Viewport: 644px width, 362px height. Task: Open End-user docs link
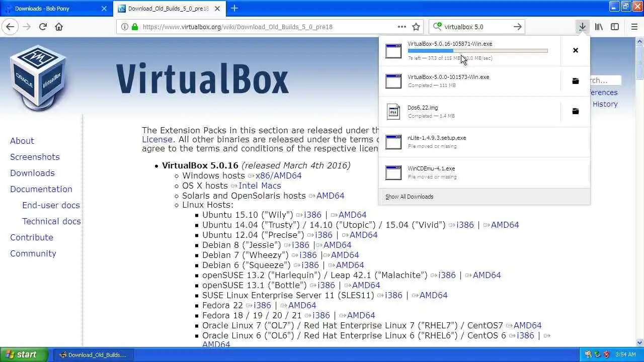pos(51,205)
